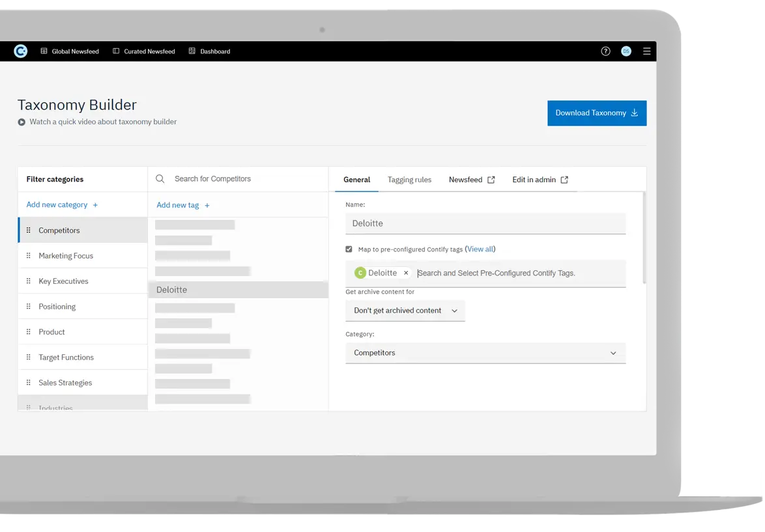Image resolution: width=765 pixels, height=532 pixels.
Task: Switch to the Tagging rules tab
Action: click(409, 180)
